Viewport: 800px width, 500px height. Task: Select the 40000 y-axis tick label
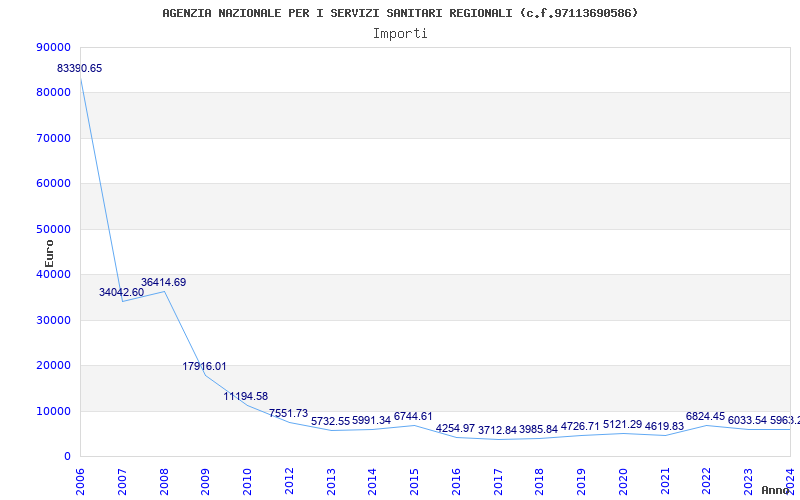click(54, 274)
